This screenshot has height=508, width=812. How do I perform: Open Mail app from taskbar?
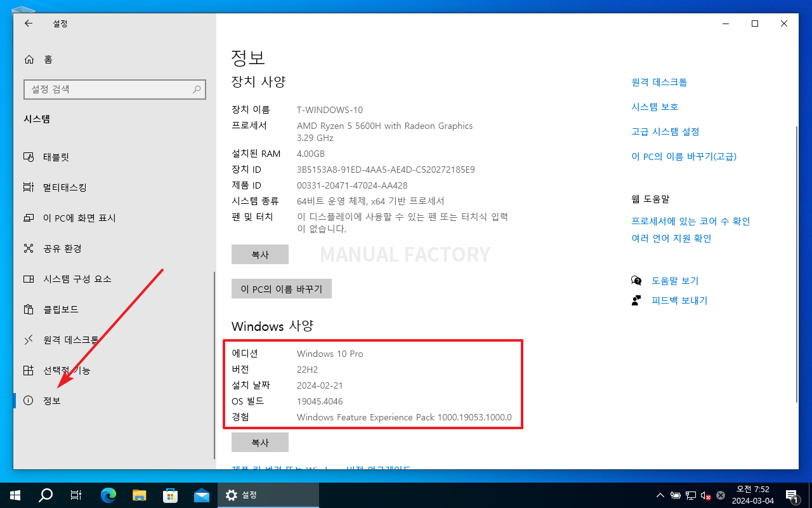[x=202, y=495]
